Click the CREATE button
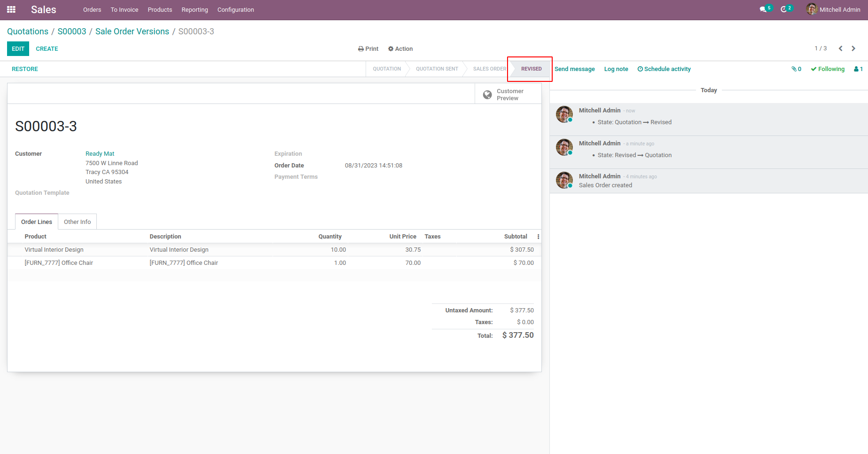868x454 pixels. 47,49
